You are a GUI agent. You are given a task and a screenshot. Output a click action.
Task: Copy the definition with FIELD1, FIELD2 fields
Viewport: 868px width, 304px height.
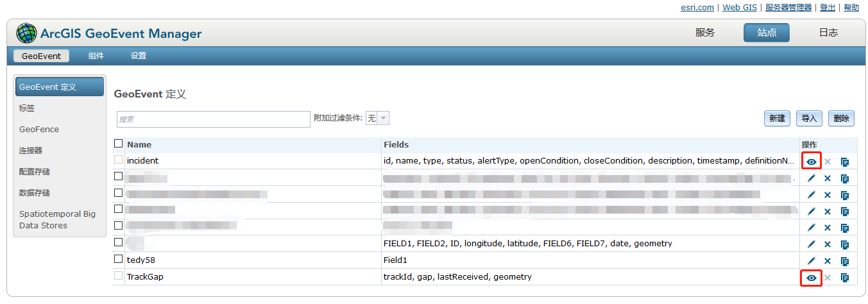(845, 244)
